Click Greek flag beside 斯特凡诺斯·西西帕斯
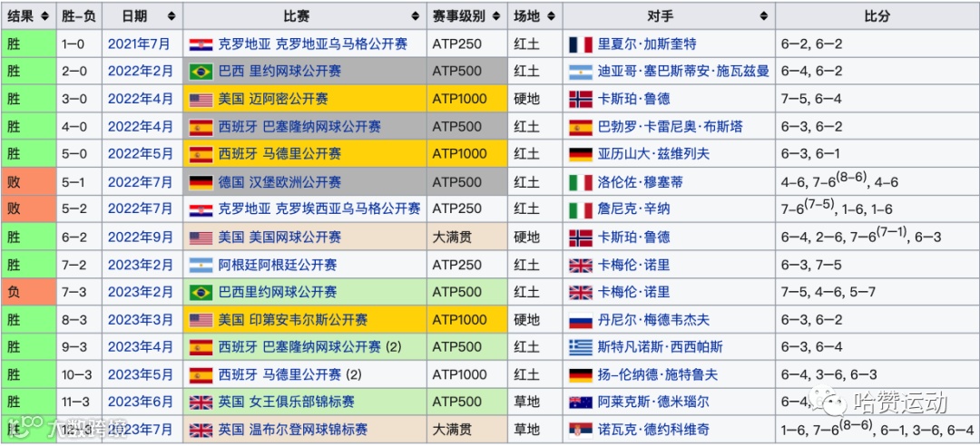Viewport: 980px width, 446px height. pos(581,348)
